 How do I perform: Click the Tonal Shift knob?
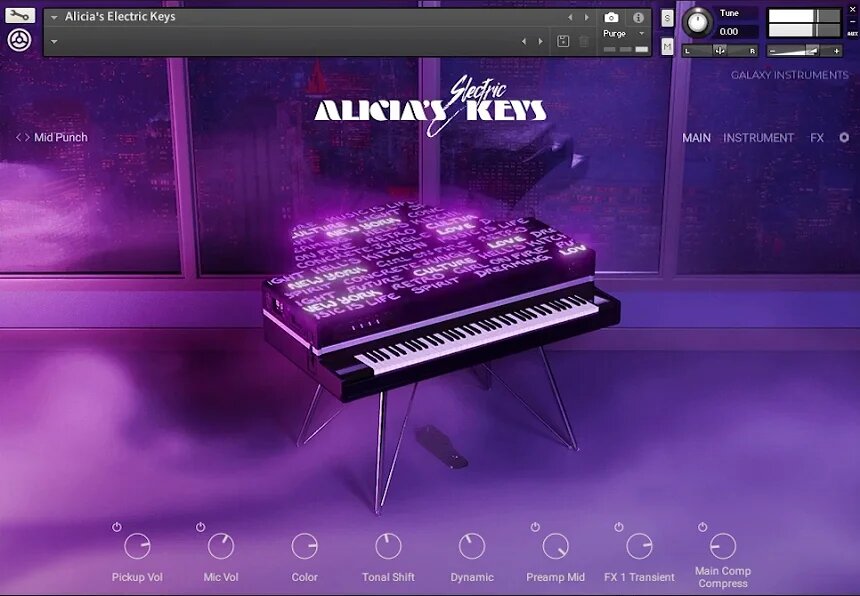[x=388, y=546]
